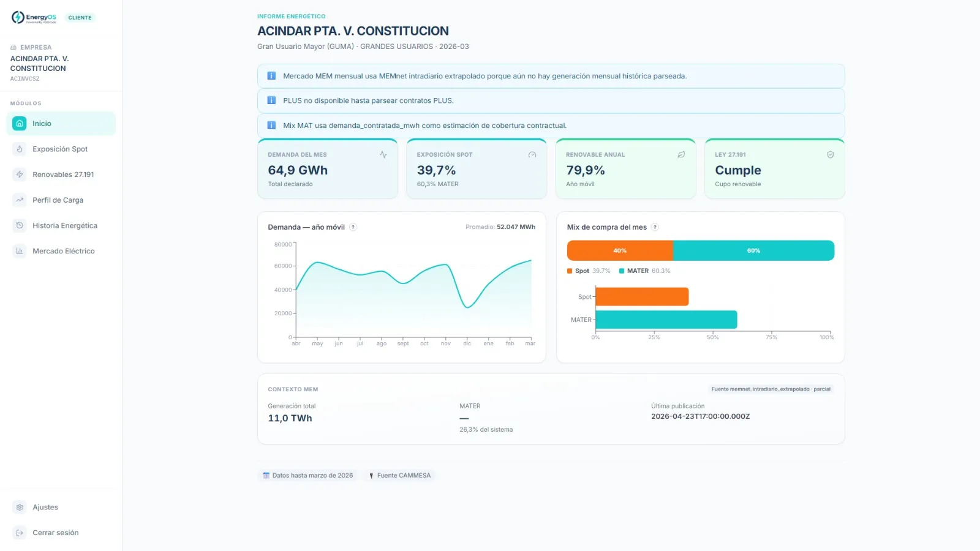The width and height of the screenshot is (980, 551).
Task: Click calendar icon in Datos hasta marzo chip
Action: pyautogui.click(x=266, y=476)
